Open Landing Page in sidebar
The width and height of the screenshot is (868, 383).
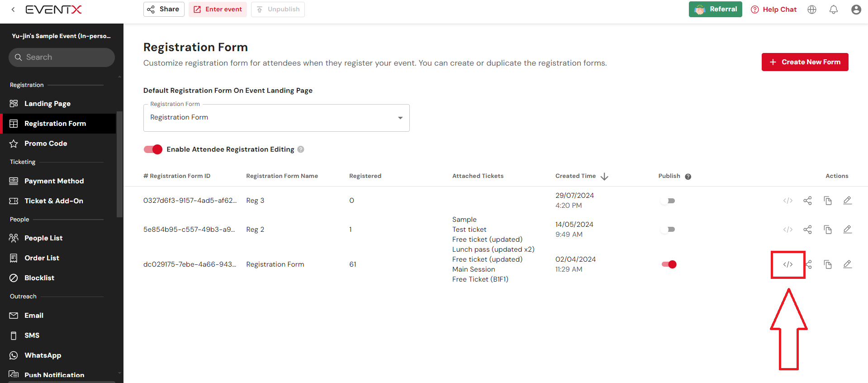(x=59, y=104)
